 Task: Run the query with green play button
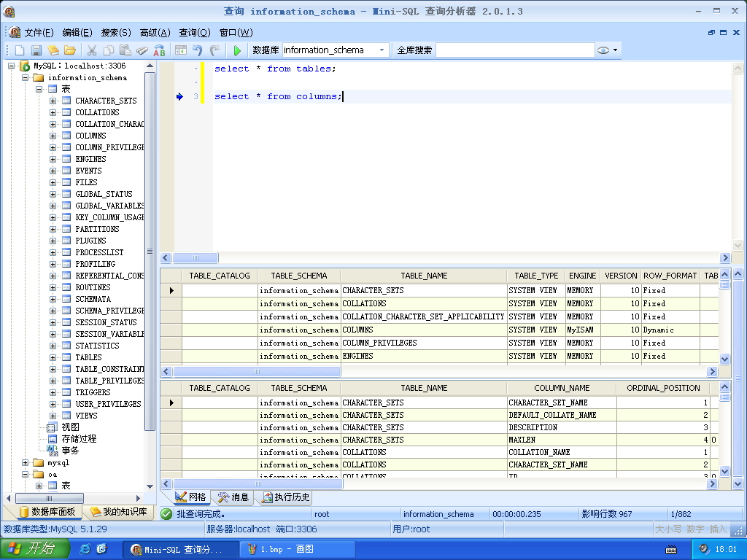tap(237, 50)
